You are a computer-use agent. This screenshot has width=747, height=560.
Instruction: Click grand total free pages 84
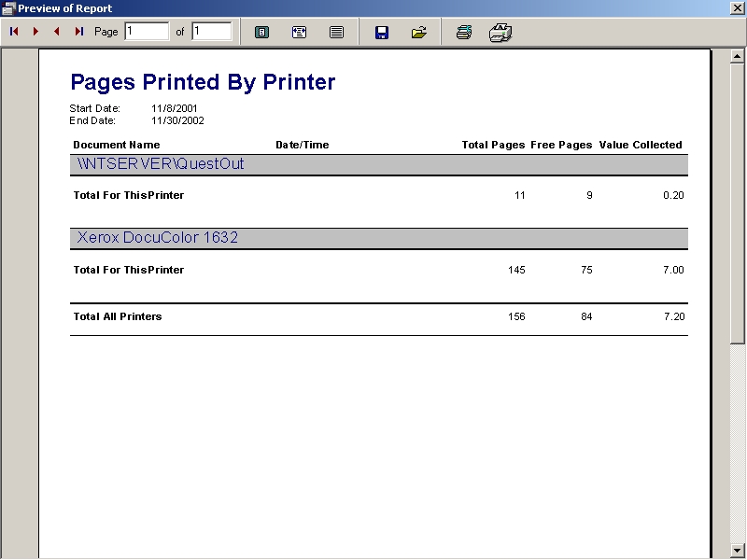[x=586, y=316]
